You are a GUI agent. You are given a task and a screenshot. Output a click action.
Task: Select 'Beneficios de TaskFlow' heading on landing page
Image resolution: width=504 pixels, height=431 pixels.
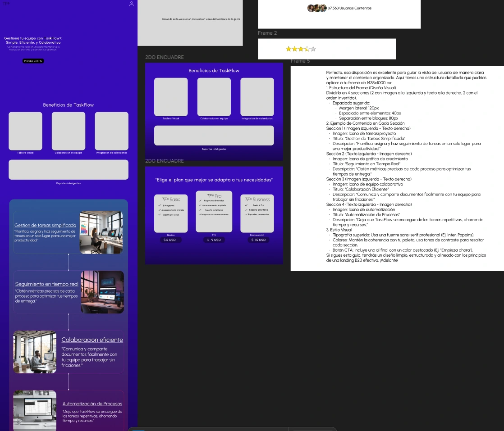click(x=69, y=105)
